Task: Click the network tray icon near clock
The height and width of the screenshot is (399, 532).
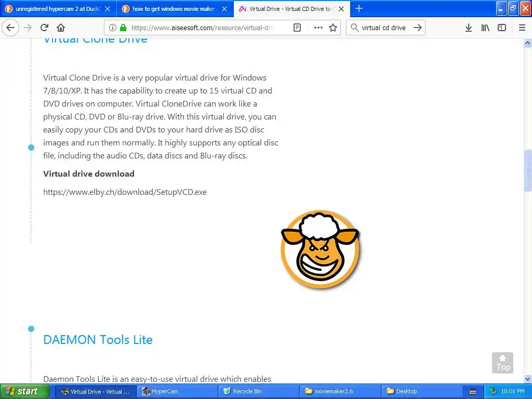Action: [x=493, y=392]
